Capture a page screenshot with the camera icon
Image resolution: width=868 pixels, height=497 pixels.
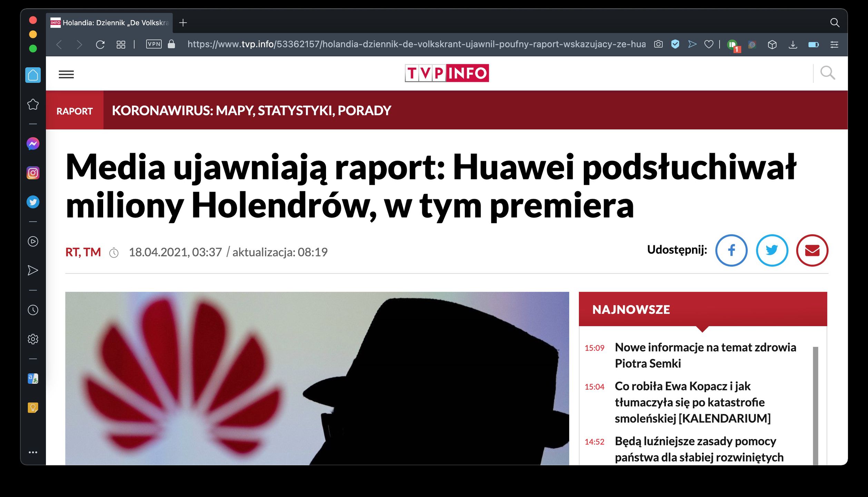pos(658,44)
